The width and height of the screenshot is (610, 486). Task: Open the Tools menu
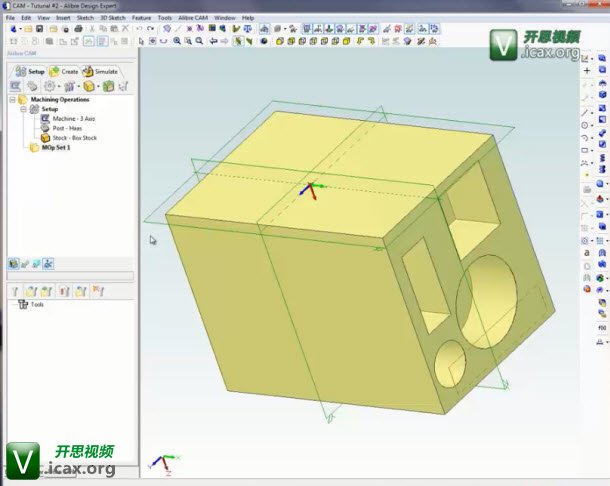pos(165,18)
